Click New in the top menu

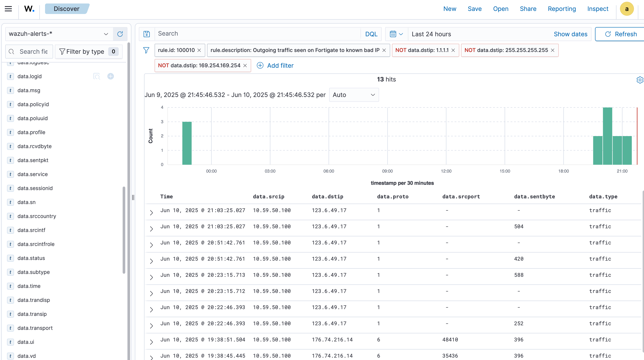(450, 9)
